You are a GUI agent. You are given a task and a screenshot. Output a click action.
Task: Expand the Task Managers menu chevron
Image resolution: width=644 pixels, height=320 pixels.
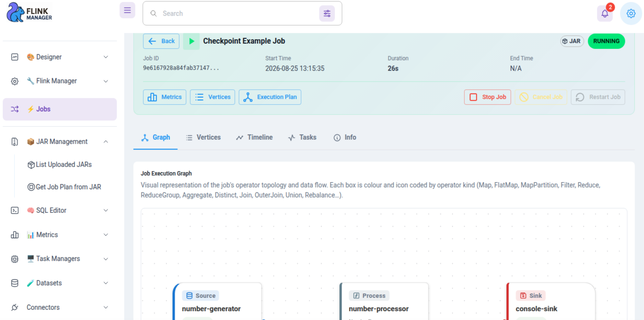pos(106,259)
